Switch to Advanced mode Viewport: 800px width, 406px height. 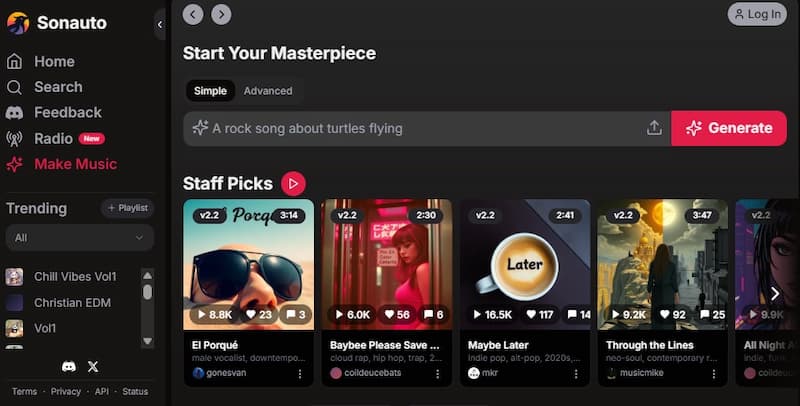268,91
